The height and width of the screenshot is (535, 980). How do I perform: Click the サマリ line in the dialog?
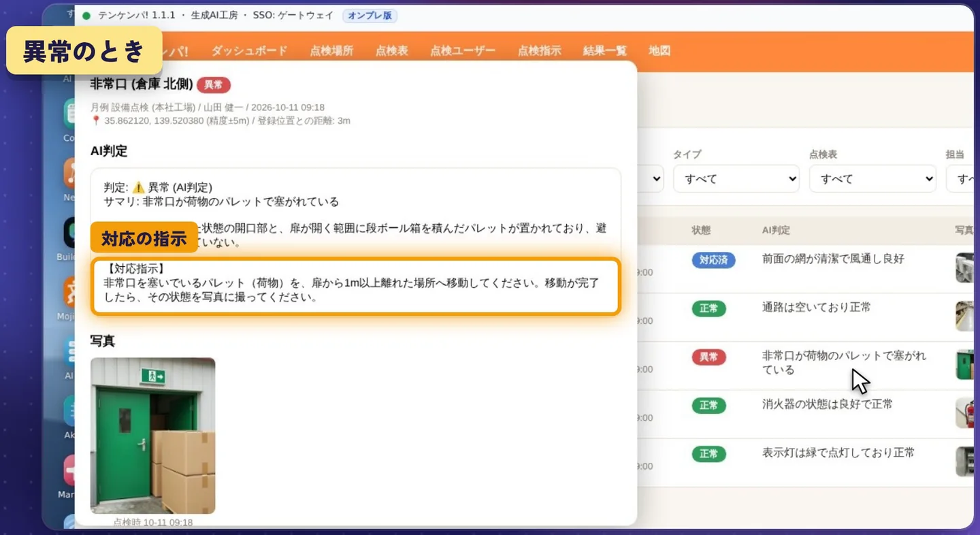[221, 201]
